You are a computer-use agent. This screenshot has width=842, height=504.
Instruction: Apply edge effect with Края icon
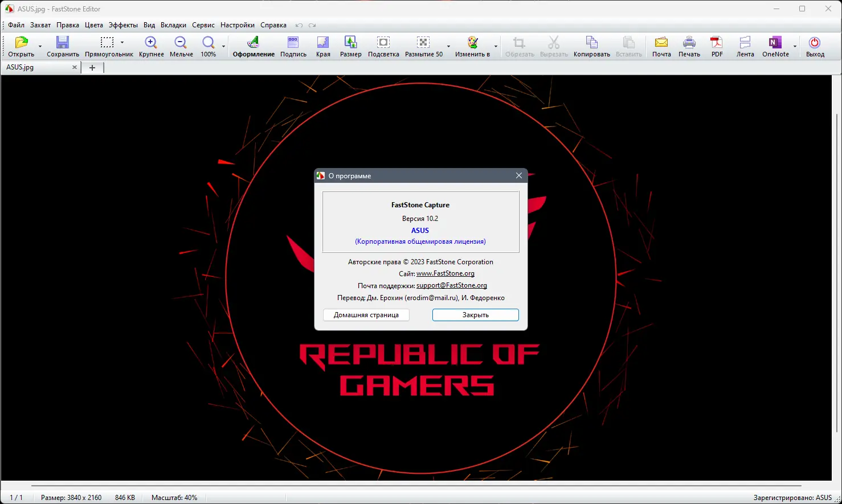[x=323, y=43]
